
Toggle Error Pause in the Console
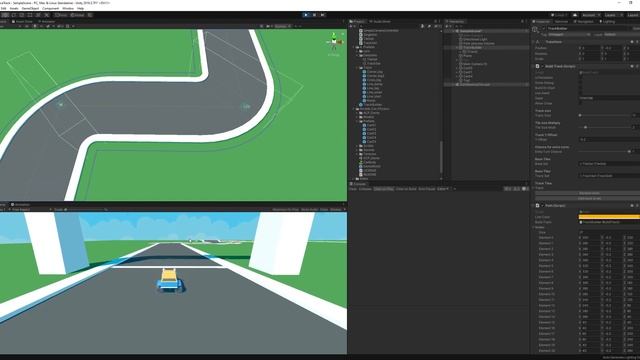427,189
